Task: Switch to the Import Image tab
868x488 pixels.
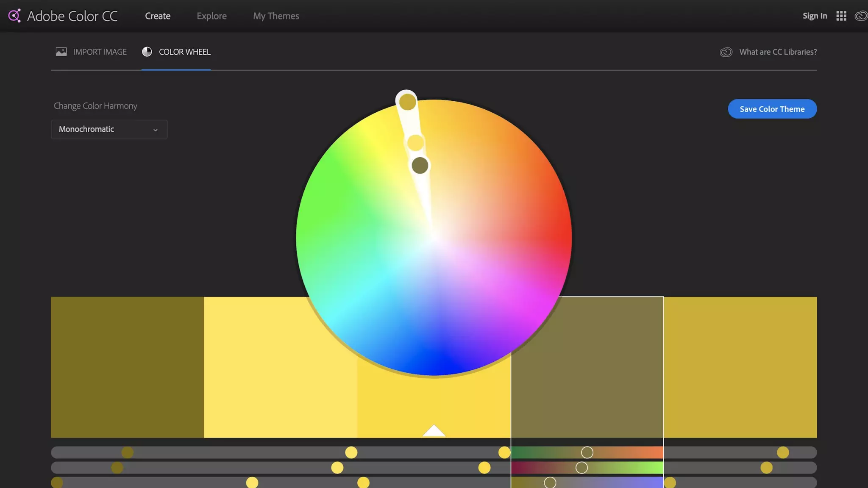Action: (100, 52)
